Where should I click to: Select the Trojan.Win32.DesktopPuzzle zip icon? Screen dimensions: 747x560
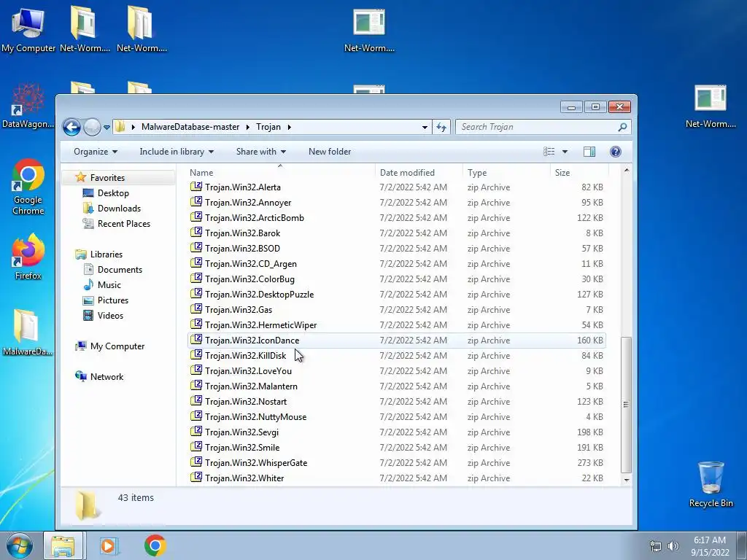196,294
